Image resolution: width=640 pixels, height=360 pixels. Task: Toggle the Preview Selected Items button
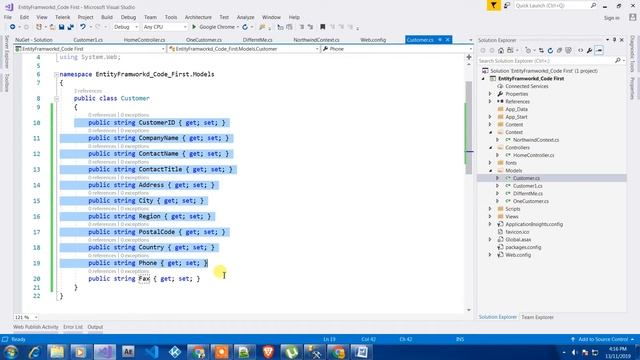(x=599, y=51)
